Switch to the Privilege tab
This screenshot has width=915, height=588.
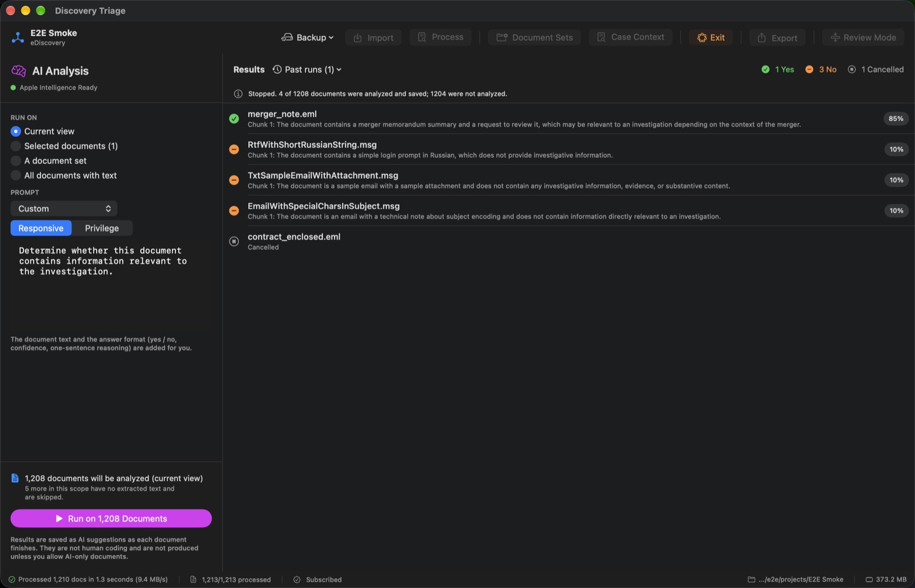coord(102,228)
